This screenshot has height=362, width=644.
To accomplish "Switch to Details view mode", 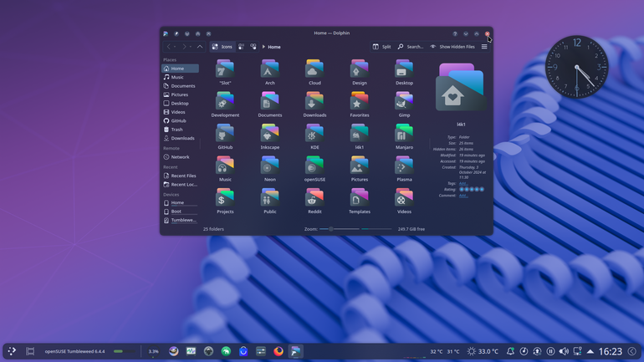I will pos(253,47).
